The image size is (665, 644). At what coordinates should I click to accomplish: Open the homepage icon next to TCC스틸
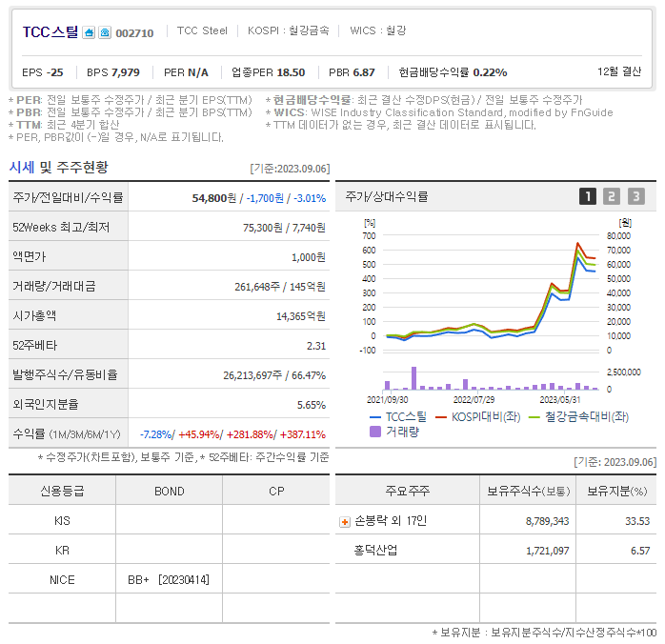pos(89,32)
